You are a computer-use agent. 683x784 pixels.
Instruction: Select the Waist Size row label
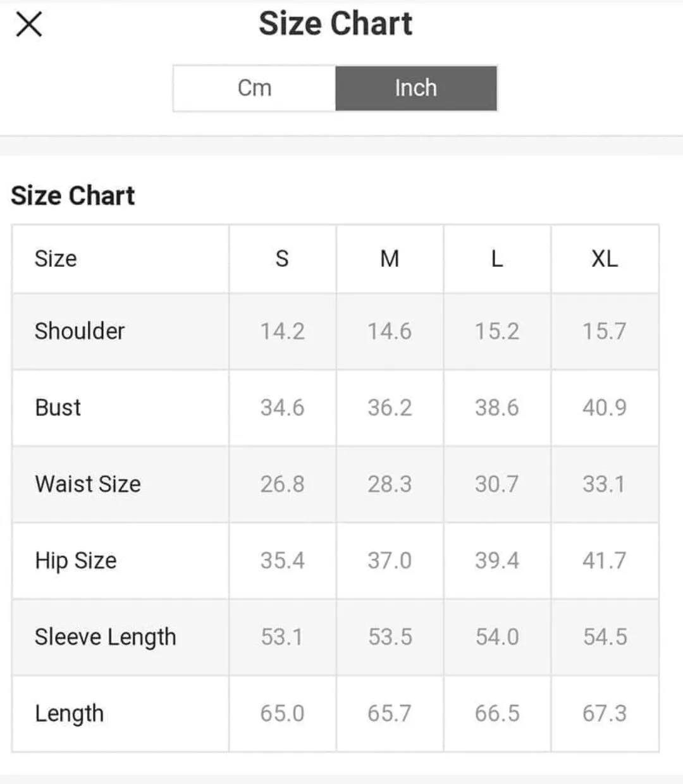coord(88,484)
